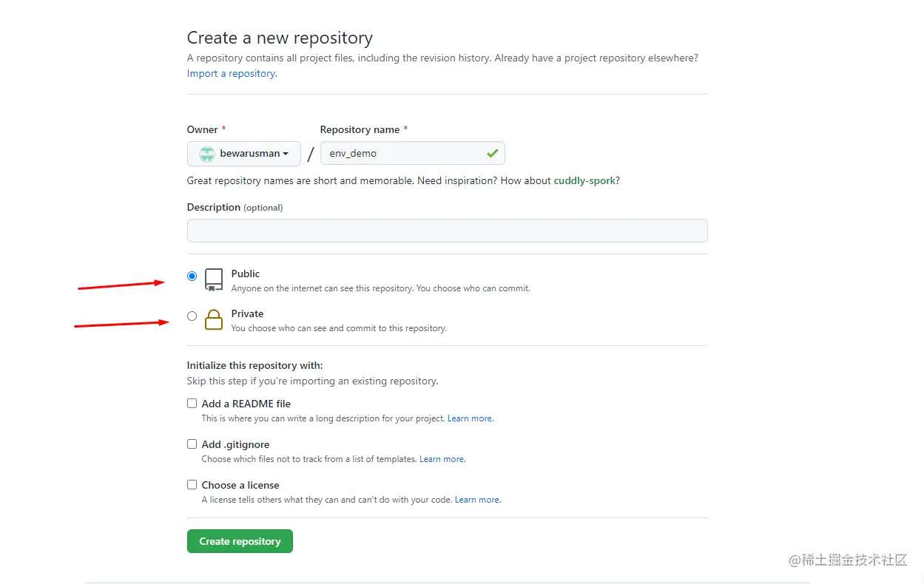Click the Public repository book icon

coord(214,279)
